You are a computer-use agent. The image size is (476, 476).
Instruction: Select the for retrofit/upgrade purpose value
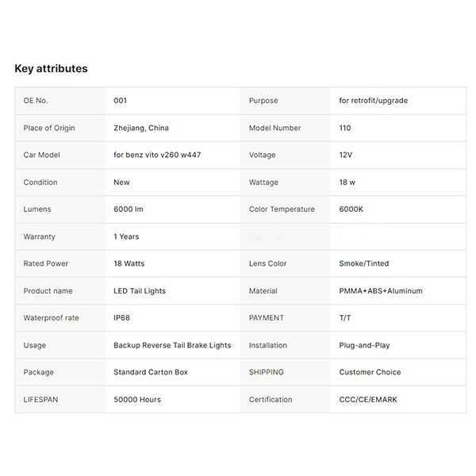coord(374,101)
